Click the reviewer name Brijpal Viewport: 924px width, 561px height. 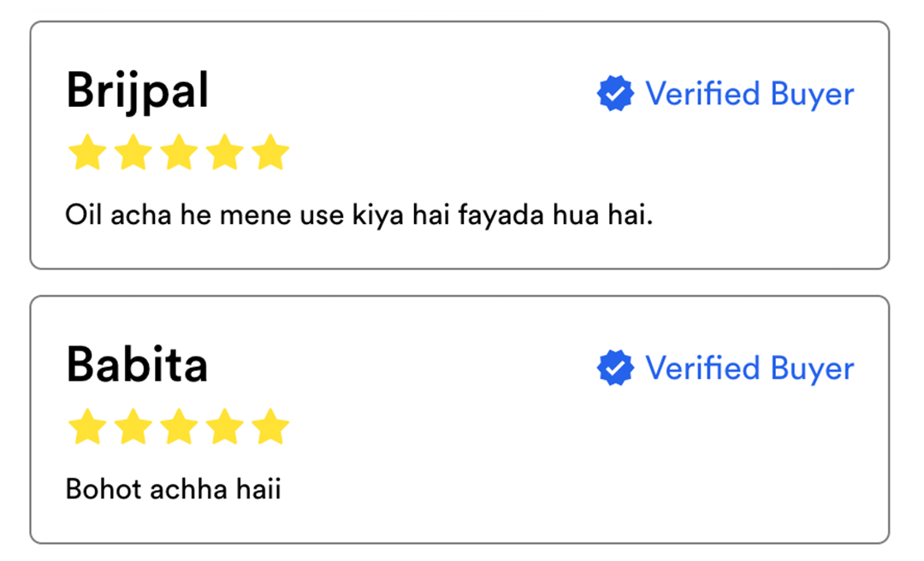pos(137,91)
